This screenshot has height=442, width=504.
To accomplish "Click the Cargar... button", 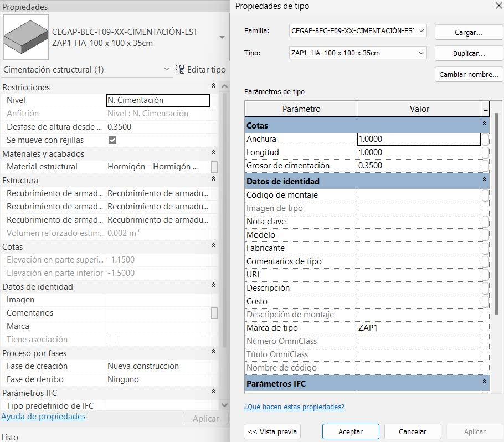I will coord(469,32).
